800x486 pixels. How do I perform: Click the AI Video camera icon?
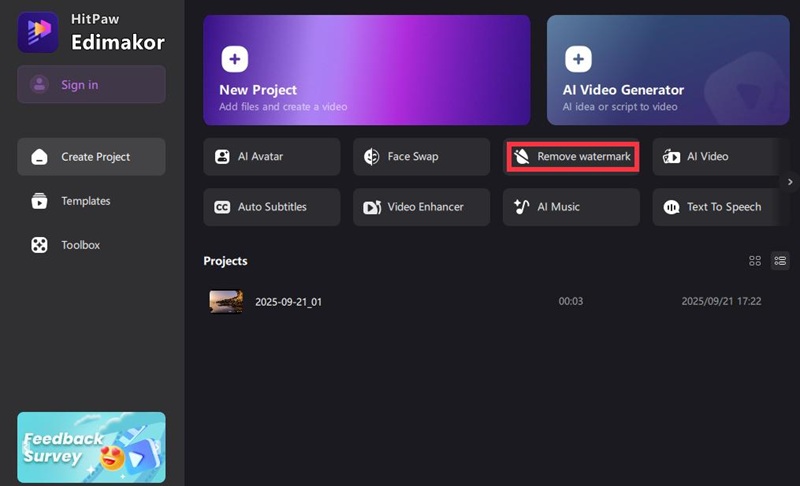point(671,157)
